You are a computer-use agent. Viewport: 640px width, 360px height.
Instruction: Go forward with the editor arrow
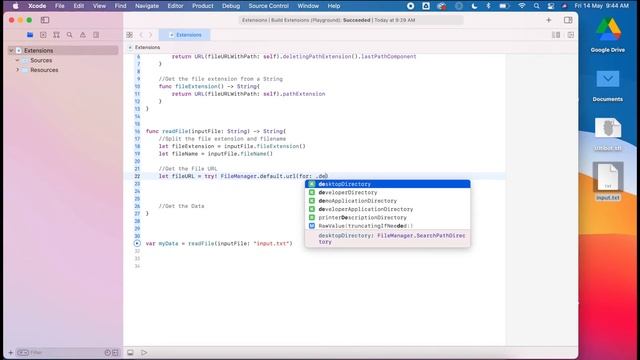(x=150, y=35)
